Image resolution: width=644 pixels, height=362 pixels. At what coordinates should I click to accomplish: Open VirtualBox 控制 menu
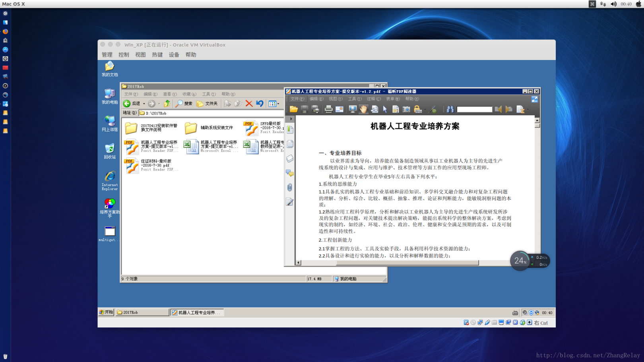[x=124, y=55]
